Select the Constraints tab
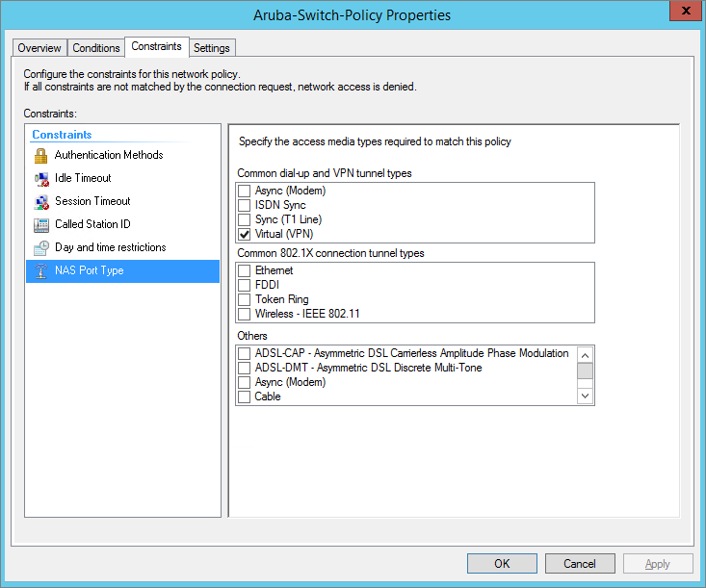Screen dimensions: 706x588 (157, 46)
